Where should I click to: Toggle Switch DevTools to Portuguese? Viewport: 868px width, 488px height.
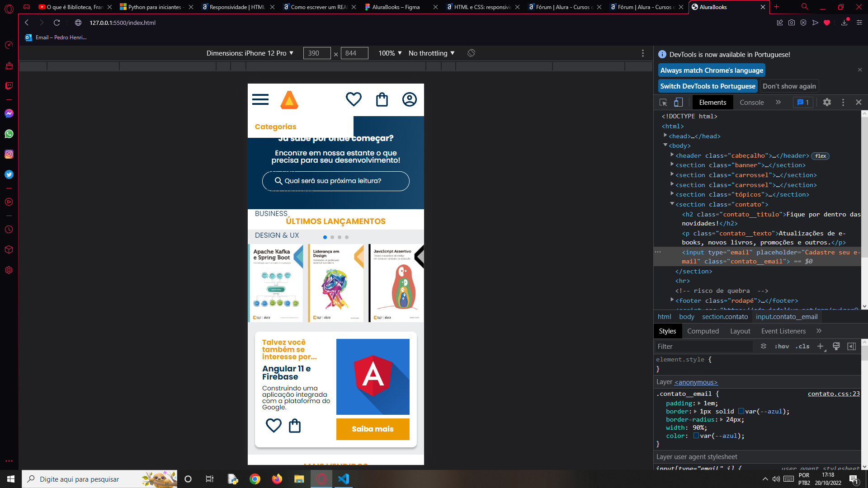pos(708,86)
